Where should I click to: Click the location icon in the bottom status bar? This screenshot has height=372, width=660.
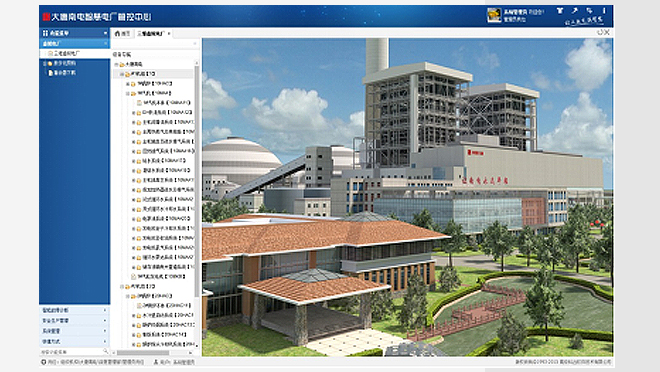pos(43,362)
